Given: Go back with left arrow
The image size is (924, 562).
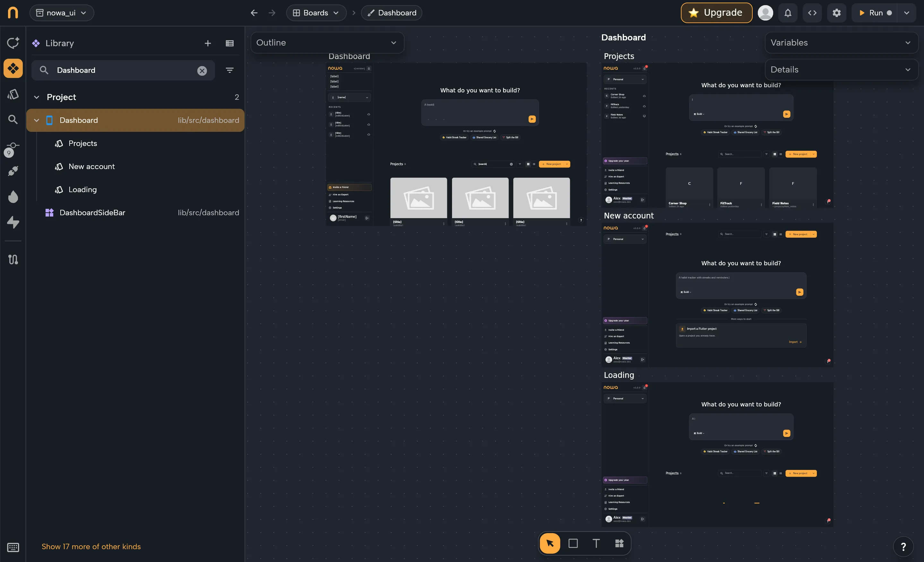Looking at the screenshot, I should [x=254, y=13].
